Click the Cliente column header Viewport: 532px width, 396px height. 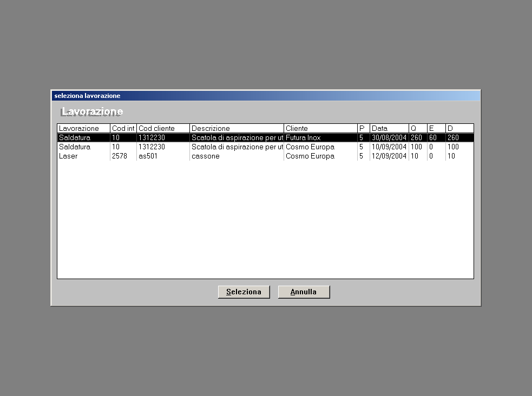pos(320,128)
